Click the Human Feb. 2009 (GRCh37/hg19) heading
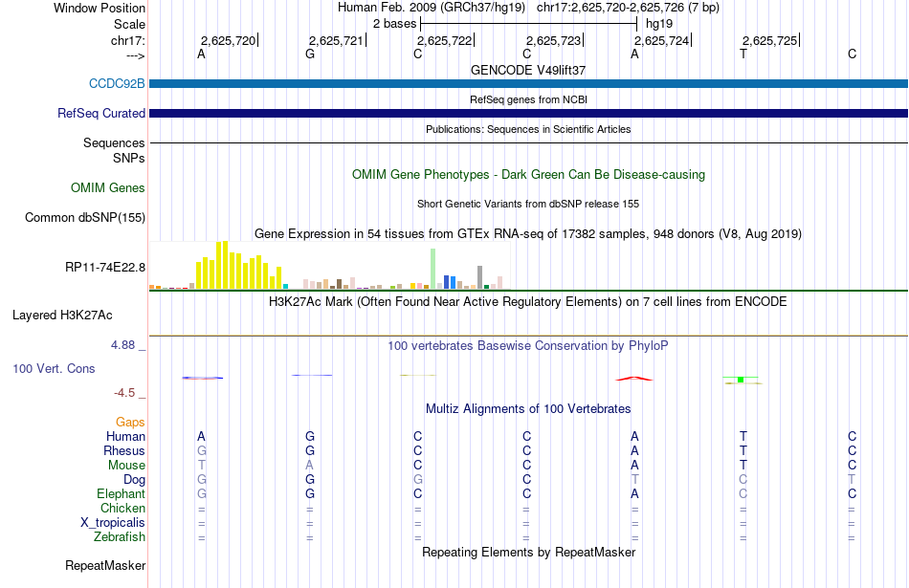The height and width of the screenshot is (588, 909). click(x=432, y=8)
